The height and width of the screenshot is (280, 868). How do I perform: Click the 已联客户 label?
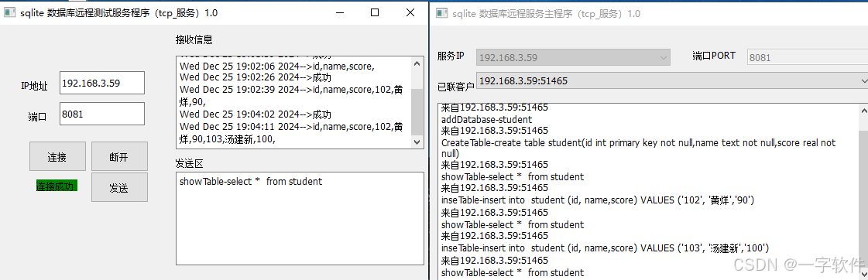pos(455,87)
